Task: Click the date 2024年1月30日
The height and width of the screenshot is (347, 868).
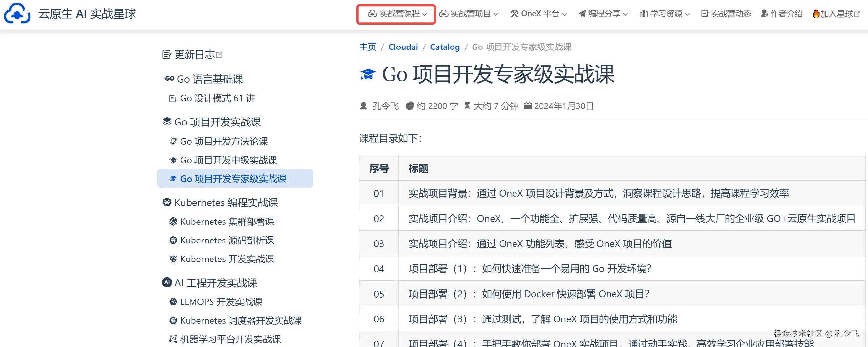Action: click(x=564, y=106)
